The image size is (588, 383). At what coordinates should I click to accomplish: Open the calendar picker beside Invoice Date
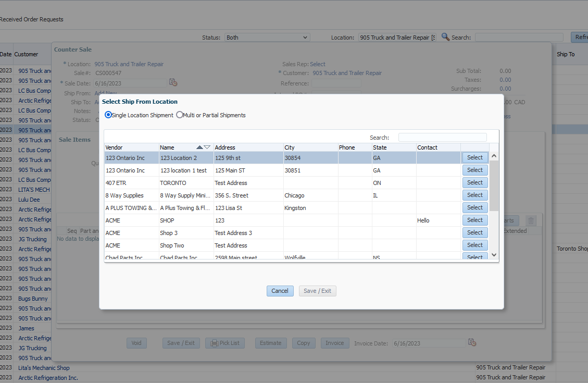472,342
